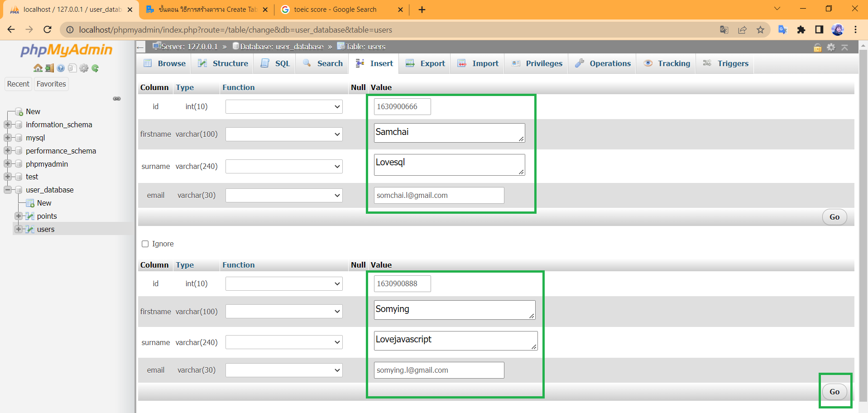Click the Somying firstname value field
This screenshot has height=413, width=868.
(454, 310)
